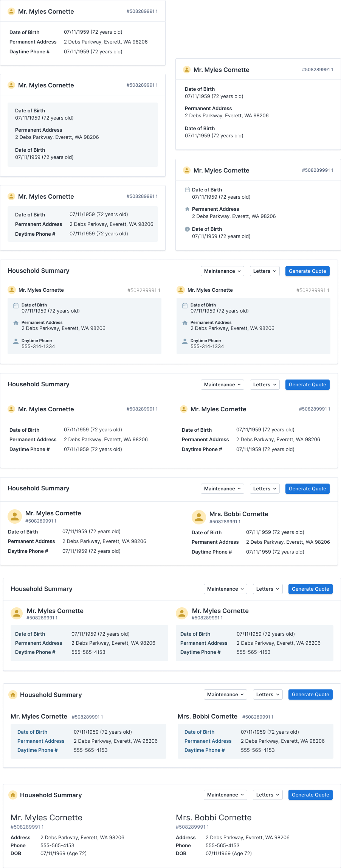This screenshot has height=868, width=341.
Task: Click house icon in Household Summary with blue labels
Action: click(x=13, y=695)
